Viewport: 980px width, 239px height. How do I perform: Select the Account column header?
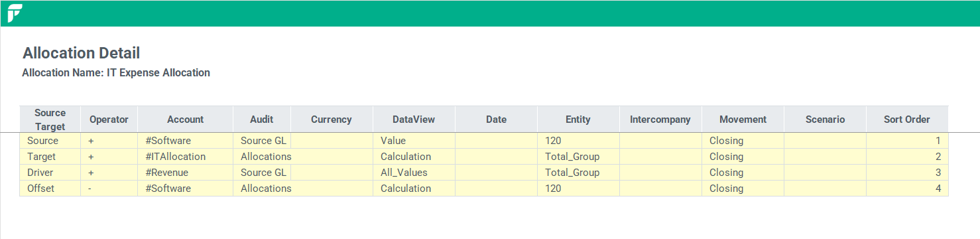(x=185, y=119)
